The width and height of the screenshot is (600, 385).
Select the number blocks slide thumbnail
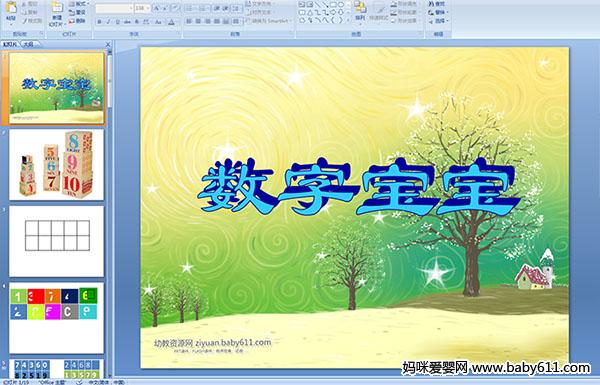coord(57,165)
